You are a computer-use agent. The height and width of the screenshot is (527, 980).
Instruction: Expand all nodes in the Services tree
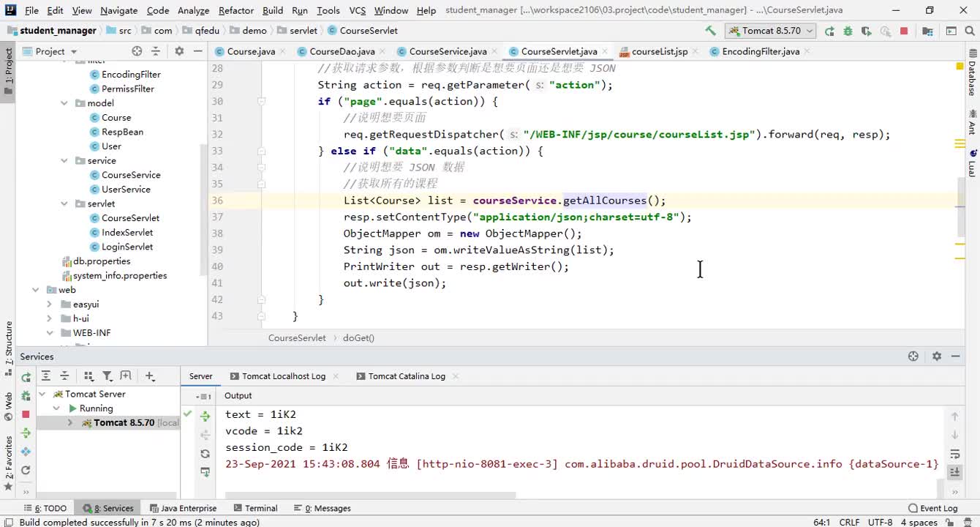click(x=45, y=375)
